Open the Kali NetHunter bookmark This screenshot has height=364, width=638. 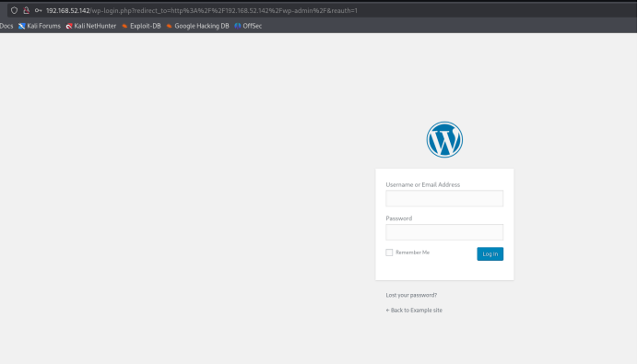pyautogui.click(x=91, y=26)
